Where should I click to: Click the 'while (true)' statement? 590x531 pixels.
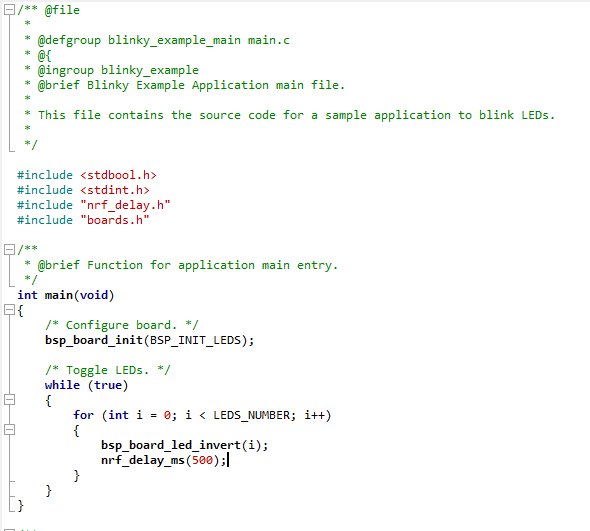pos(87,385)
